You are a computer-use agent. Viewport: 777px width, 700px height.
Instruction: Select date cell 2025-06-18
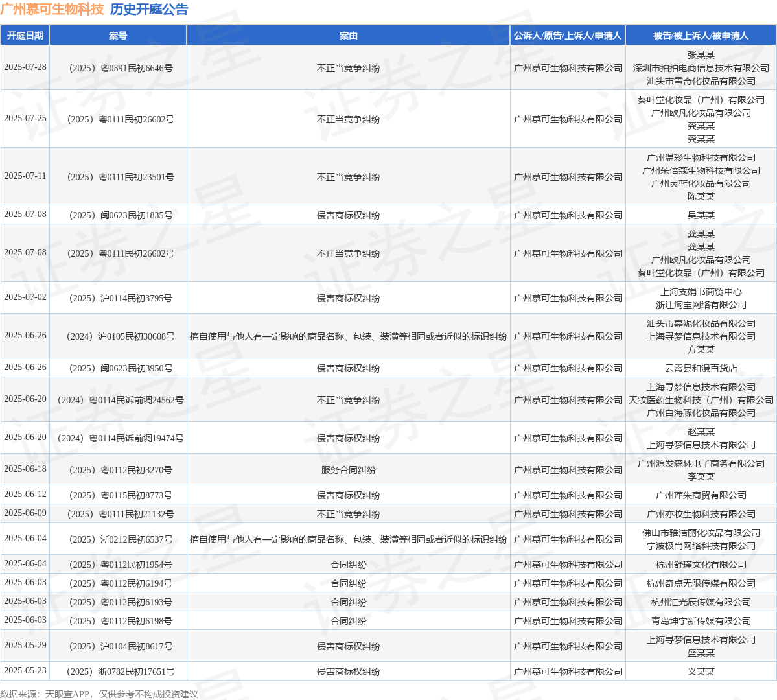click(25, 469)
